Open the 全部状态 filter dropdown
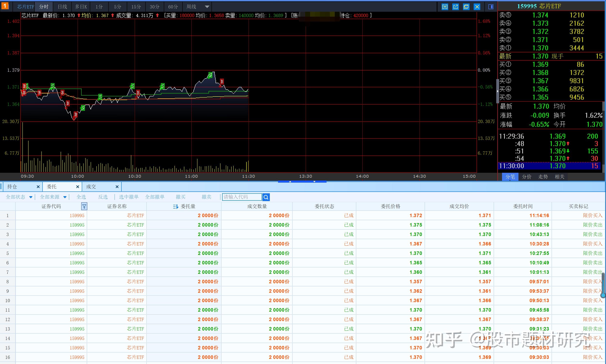Image resolution: width=606 pixels, height=364 pixels. [31, 197]
